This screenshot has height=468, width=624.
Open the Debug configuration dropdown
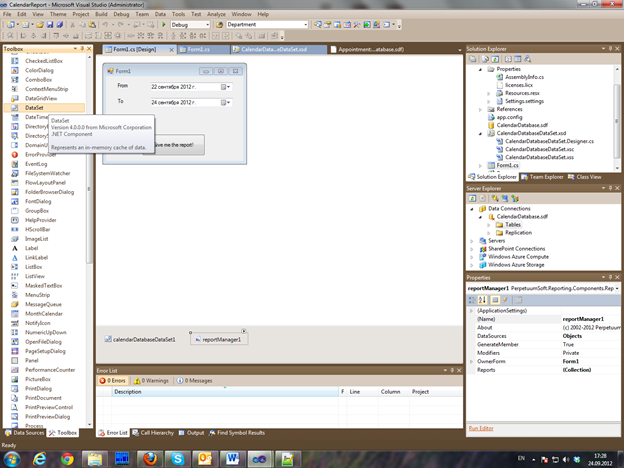point(207,25)
